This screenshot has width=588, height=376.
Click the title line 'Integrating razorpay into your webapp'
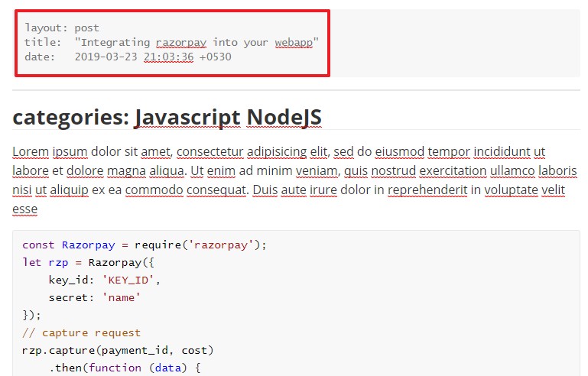171,42
